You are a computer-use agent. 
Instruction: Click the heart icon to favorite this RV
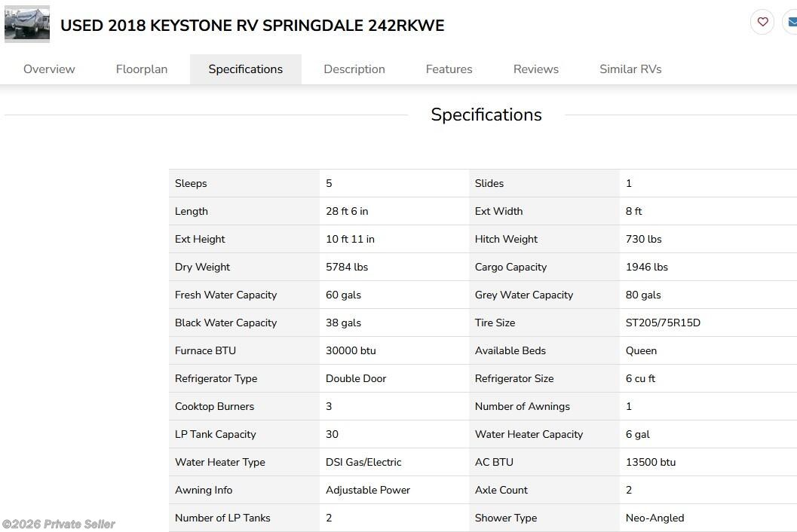click(762, 22)
